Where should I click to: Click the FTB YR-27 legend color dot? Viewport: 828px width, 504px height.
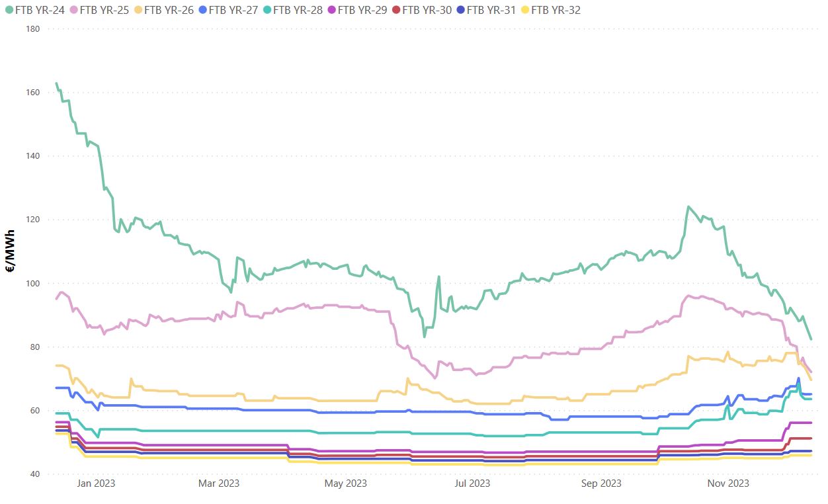(203, 10)
